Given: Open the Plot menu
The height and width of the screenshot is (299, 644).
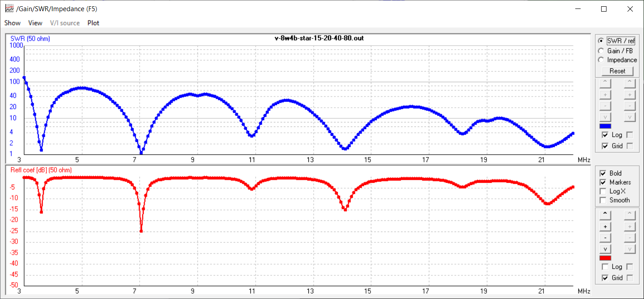Looking at the screenshot, I should coord(93,23).
